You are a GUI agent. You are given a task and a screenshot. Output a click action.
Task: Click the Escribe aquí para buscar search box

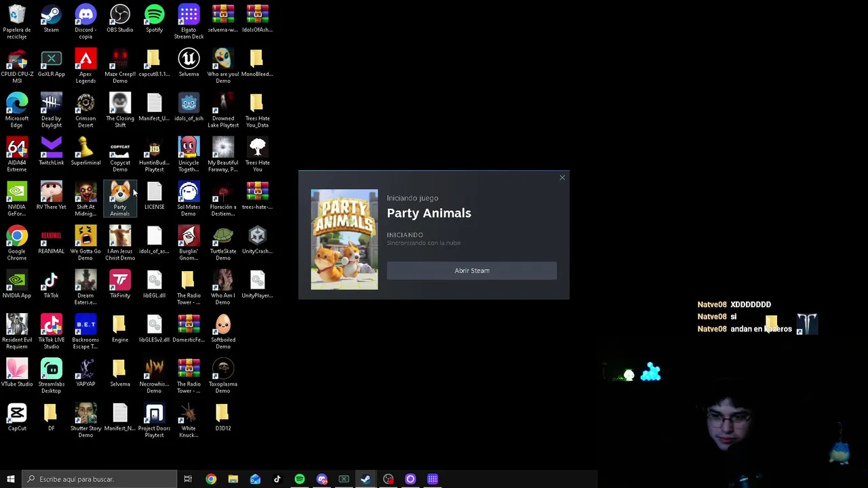click(99, 479)
